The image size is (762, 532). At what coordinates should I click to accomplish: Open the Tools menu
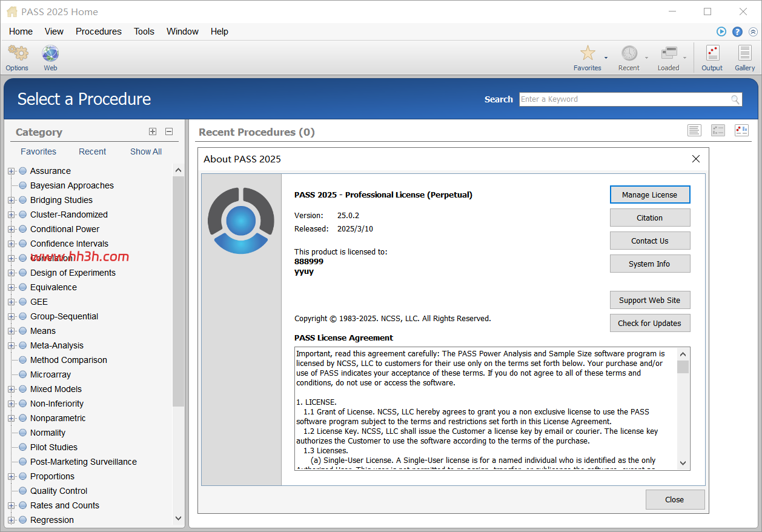pos(144,32)
